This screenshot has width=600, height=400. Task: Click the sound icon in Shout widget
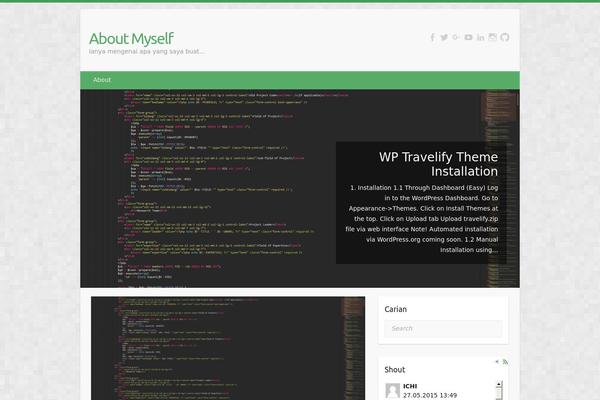497,362
